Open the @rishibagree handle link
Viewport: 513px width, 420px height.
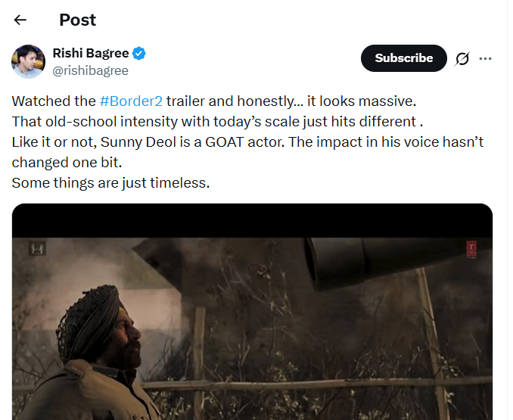[x=90, y=70]
